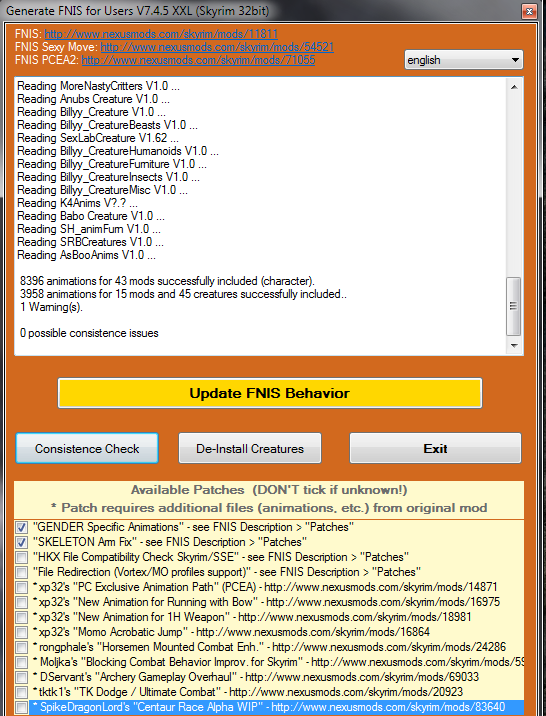Click 'Reading K4Anims V?.?' log line
This screenshot has width=546, height=716.
tap(78, 203)
